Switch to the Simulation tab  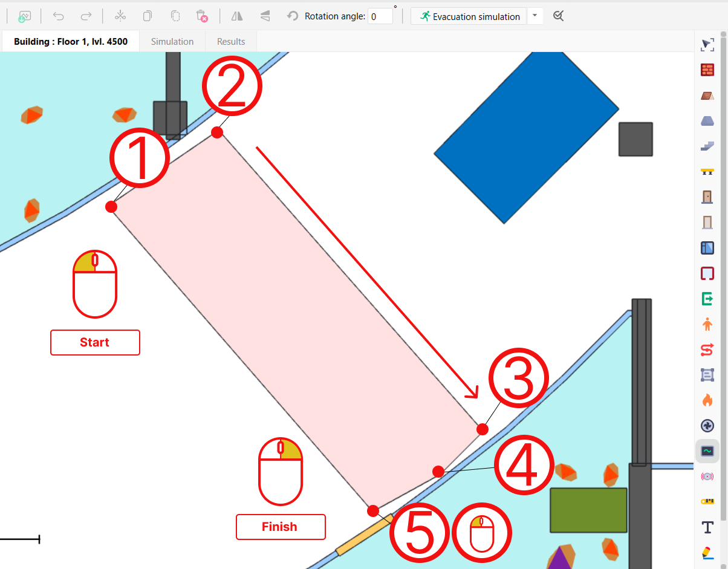(172, 42)
